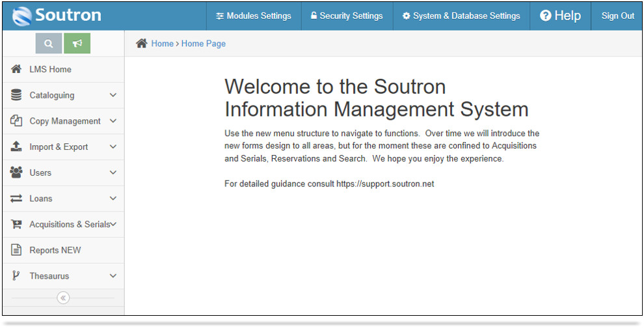Click the Users group icon
This screenshot has width=644, height=336.
point(16,173)
